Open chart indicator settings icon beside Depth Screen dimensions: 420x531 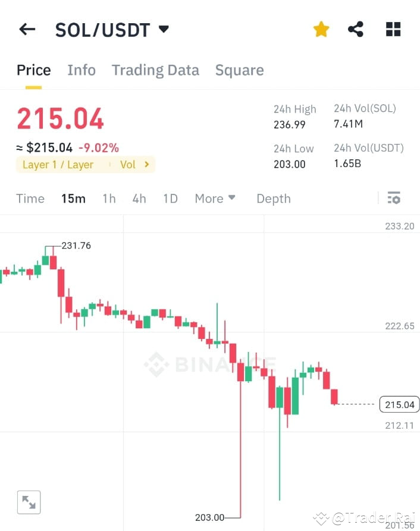pos(394,198)
